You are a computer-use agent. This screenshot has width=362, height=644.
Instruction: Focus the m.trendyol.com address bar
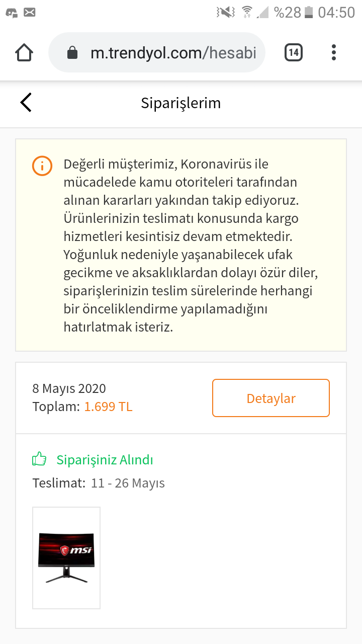pyautogui.click(x=173, y=53)
